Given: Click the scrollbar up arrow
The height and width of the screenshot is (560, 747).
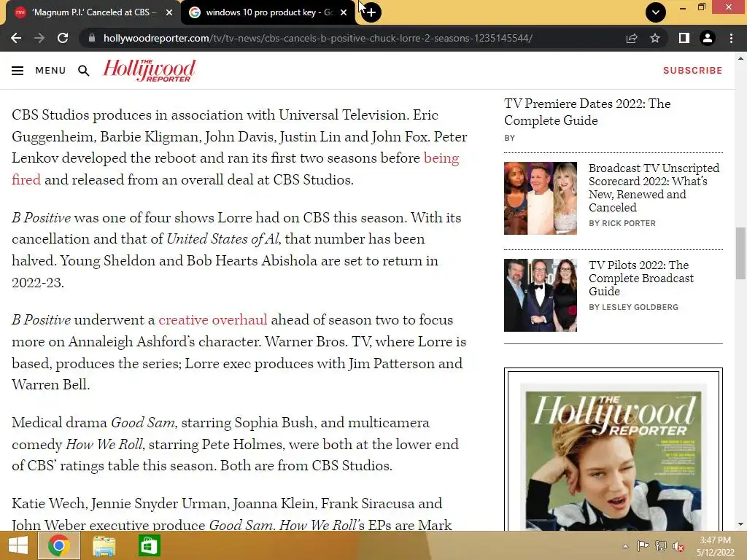Looking at the screenshot, I should click(740, 58).
